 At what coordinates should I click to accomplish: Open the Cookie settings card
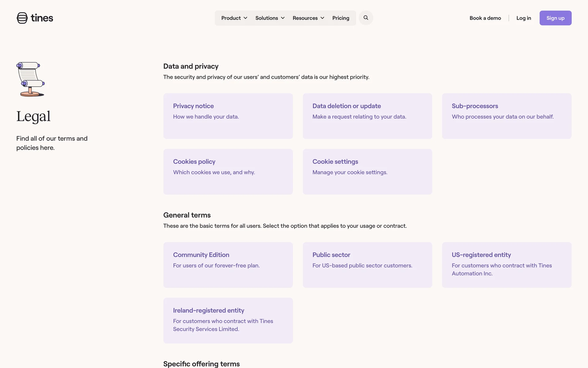(x=367, y=171)
